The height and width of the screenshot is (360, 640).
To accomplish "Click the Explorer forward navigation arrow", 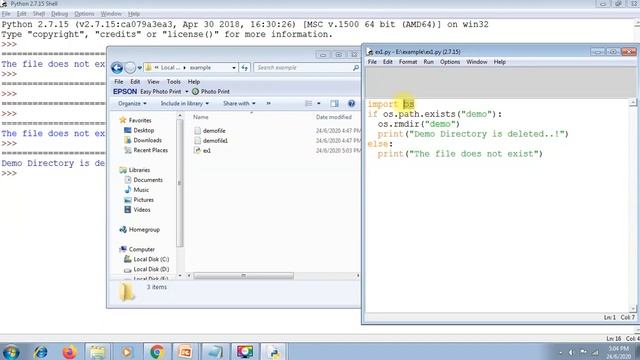I will [x=130, y=68].
